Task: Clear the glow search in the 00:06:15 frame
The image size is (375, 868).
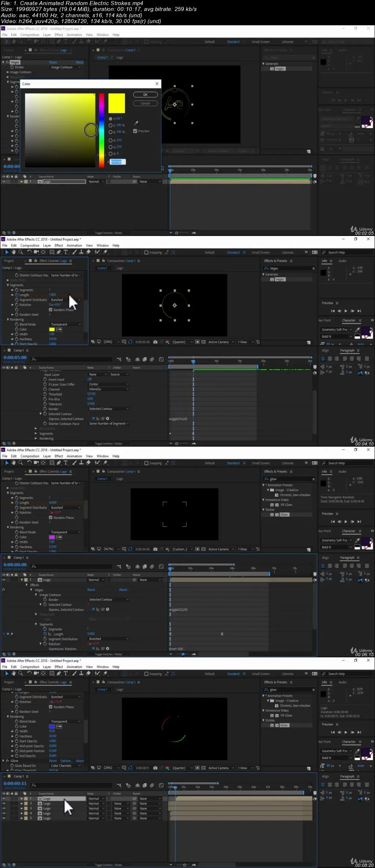Action: pyautogui.click(x=313, y=479)
